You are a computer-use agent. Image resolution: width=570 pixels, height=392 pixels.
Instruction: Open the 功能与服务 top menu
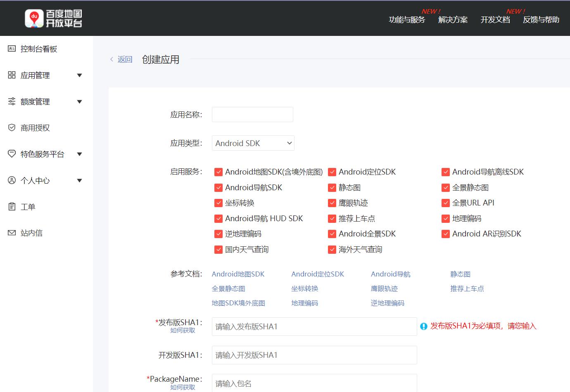(407, 20)
